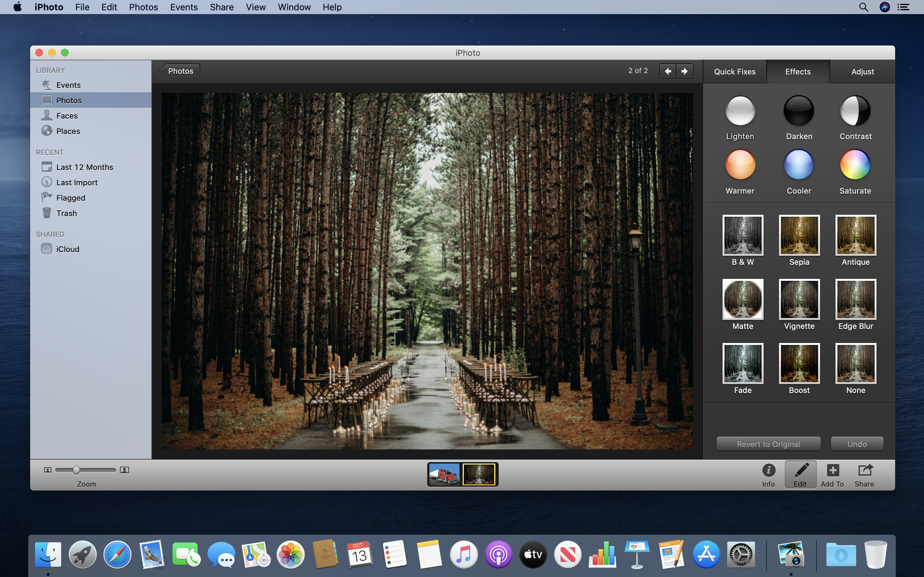Apply the B & W effect thumbnail

point(743,235)
